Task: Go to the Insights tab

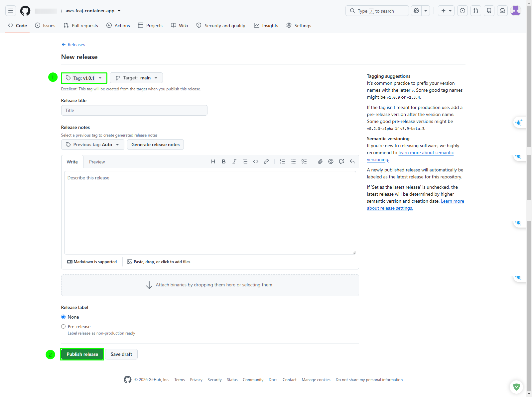Action: tap(266, 26)
